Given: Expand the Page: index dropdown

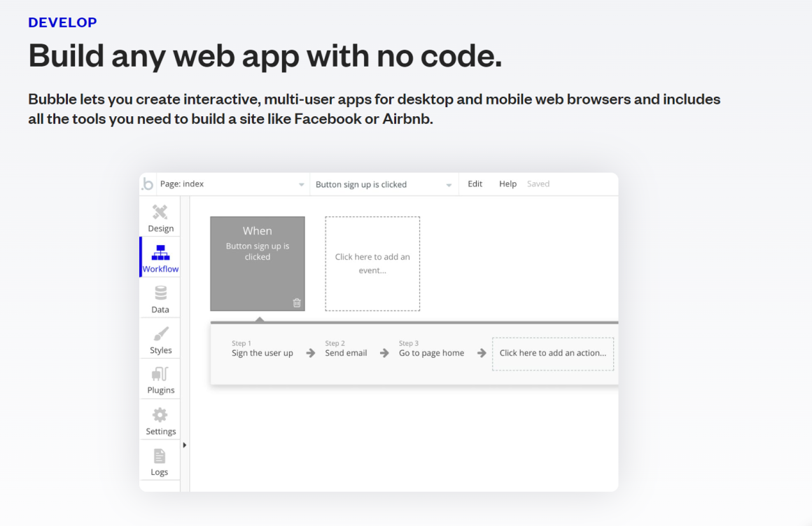Looking at the screenshot, I should coord(232,184).
